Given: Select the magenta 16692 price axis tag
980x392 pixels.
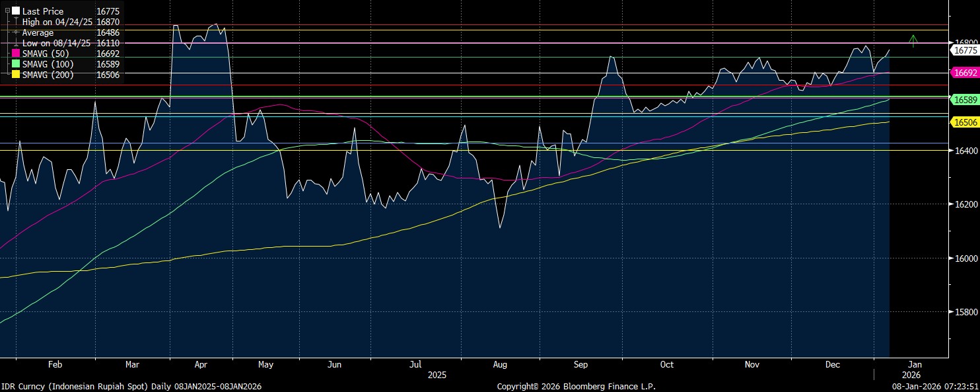Looking at the screenshot, I should tap(963, 73).
